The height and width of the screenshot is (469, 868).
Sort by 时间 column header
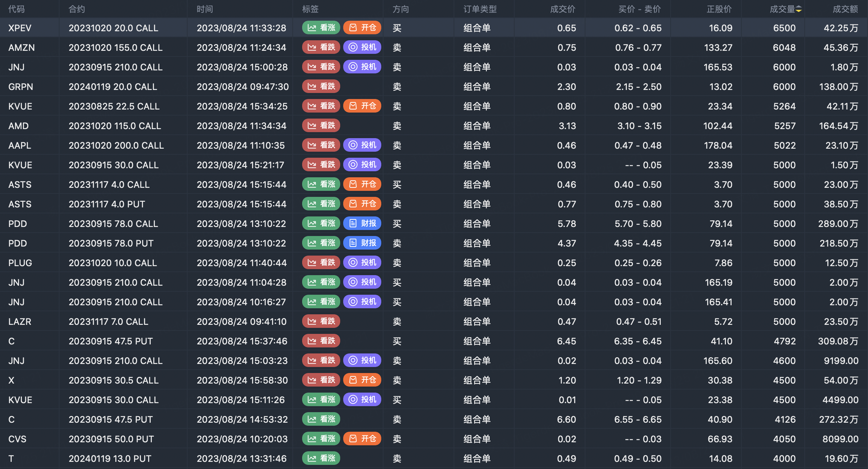pyautogui.click(x=205, y=9)
